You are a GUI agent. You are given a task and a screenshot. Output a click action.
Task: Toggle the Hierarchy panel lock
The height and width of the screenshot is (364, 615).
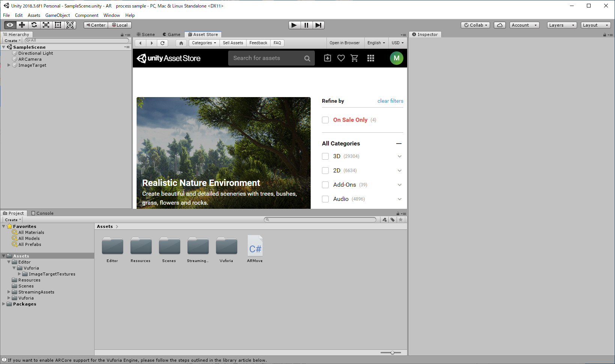pos(122,35)
